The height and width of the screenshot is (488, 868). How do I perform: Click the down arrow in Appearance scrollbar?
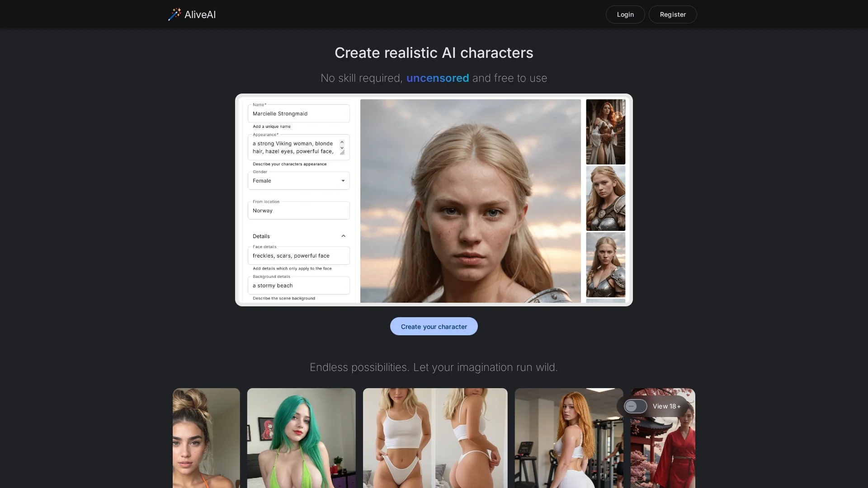(x=342, y=147)
